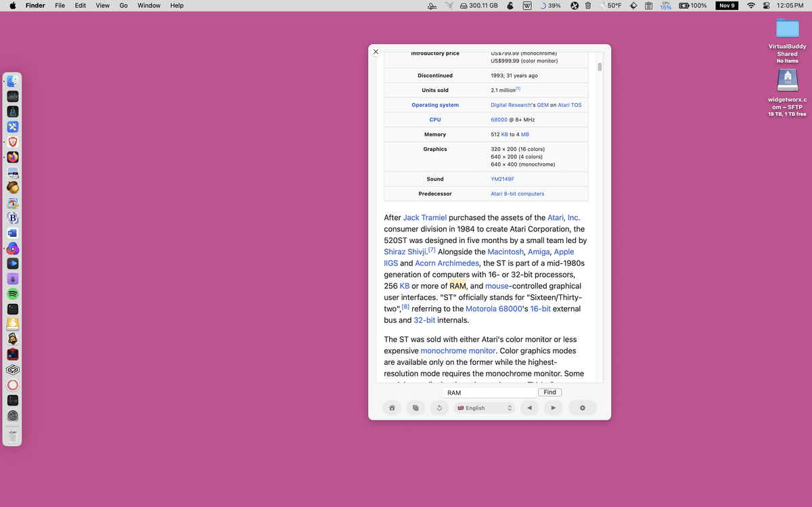Viewport: 812px width, 507px height.
Task: Open the YM2149F sound chip link
Action: pos(502,179)
